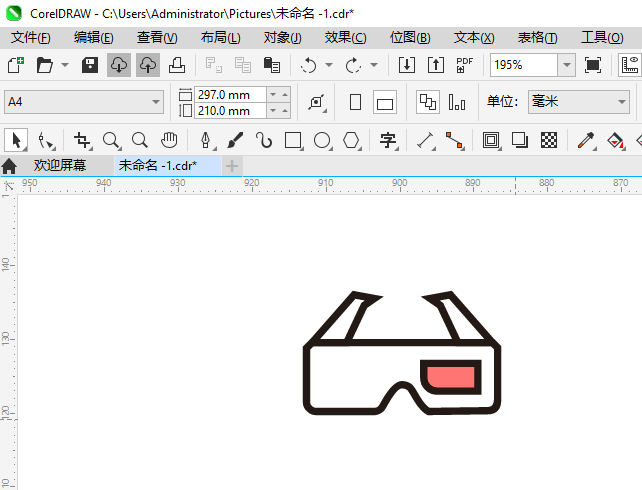642x490 pixels.
Task: Select the Color Eyedropper tool
Action: coord(586,140)
